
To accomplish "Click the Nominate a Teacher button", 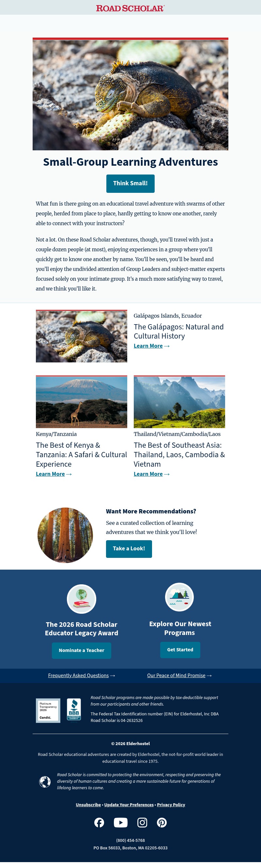I will coord(81,650).
